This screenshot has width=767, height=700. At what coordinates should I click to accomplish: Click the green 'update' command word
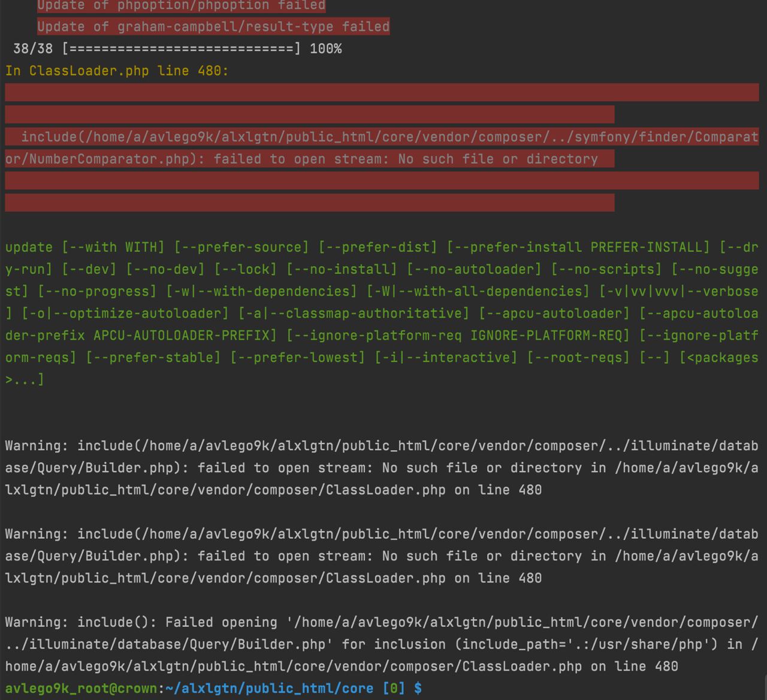pos(29,247)
